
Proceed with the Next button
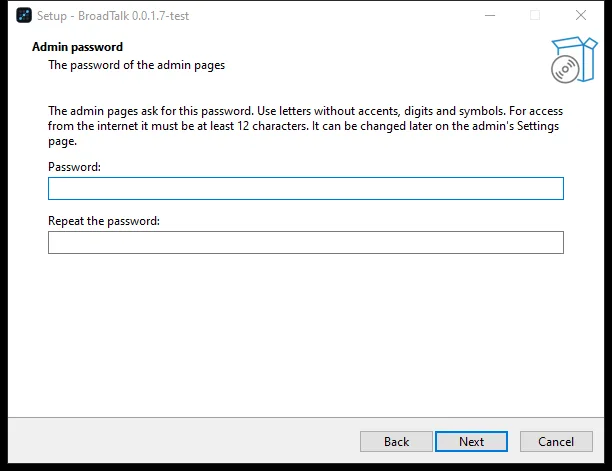tap(471, 441)
